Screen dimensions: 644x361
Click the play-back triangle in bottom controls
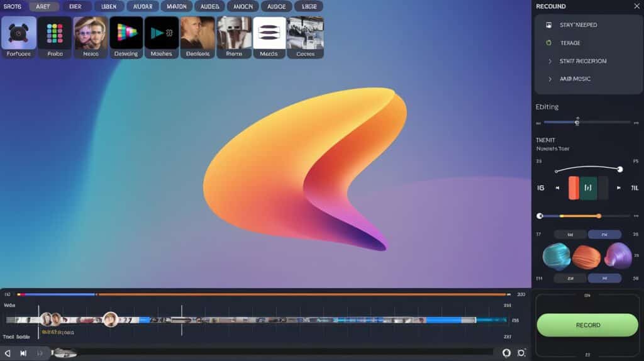tap(8, 353)
